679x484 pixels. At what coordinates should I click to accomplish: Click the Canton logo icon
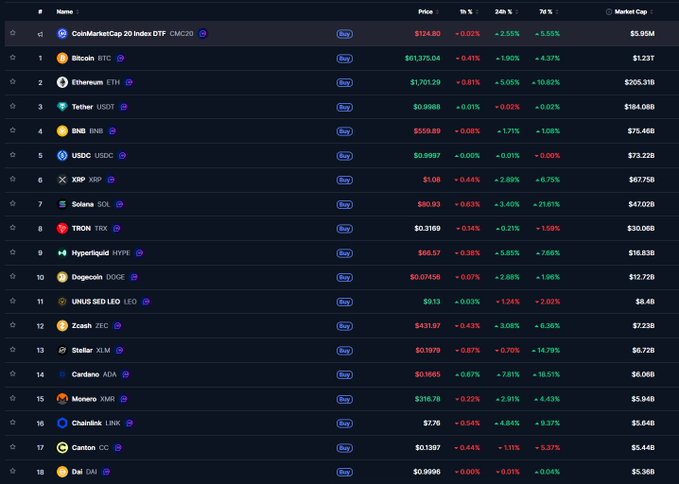pos(62,448)
